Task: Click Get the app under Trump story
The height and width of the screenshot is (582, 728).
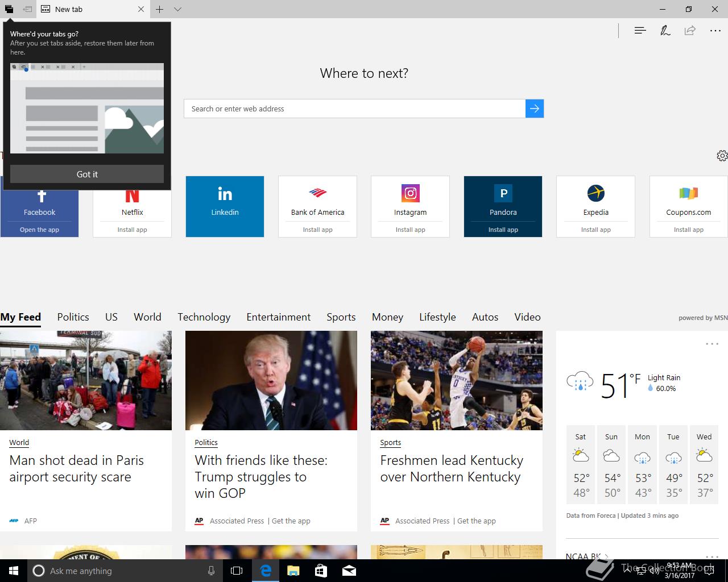Action: [x=291, y=521]
